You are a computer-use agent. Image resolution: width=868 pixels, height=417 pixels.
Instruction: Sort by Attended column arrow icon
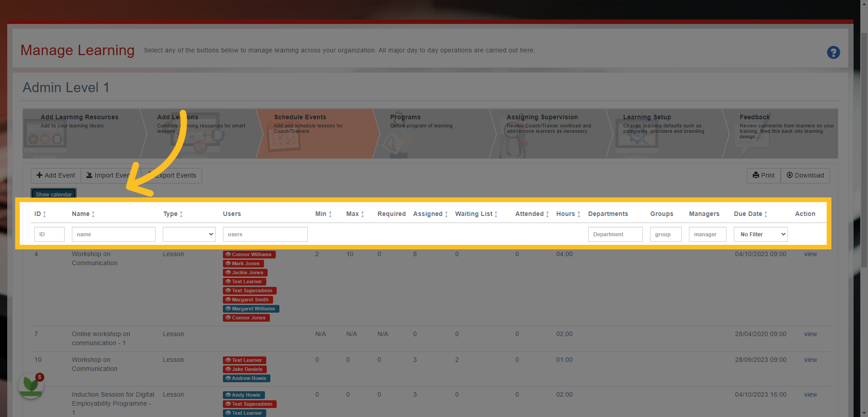(x=547, y=214)
